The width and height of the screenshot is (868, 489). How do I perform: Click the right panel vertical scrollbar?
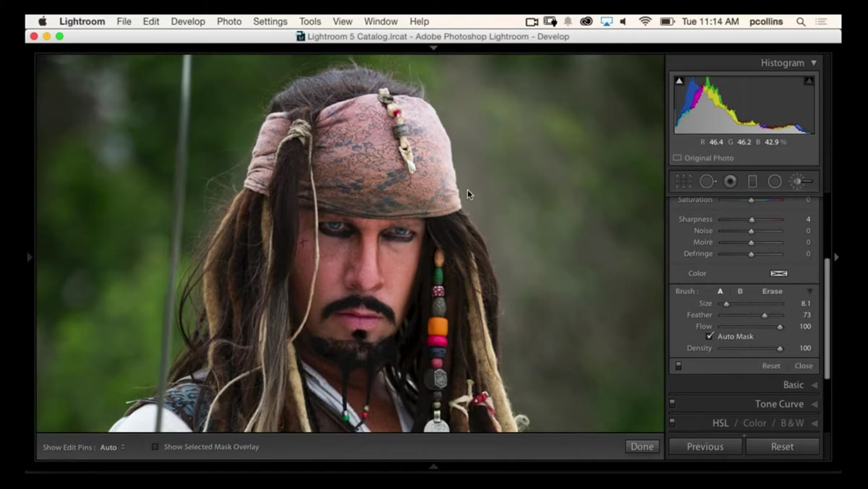point(827,318)
